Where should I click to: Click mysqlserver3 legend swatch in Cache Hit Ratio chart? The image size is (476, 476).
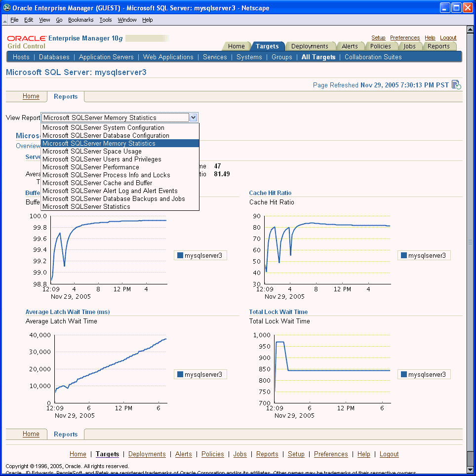tap(403, 255)
